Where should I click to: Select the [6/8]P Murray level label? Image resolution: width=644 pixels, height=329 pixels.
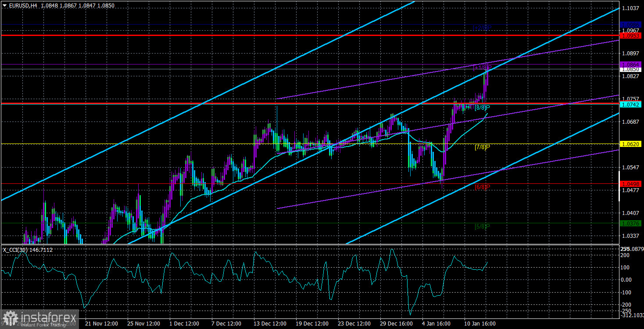(x=482, y=187)
